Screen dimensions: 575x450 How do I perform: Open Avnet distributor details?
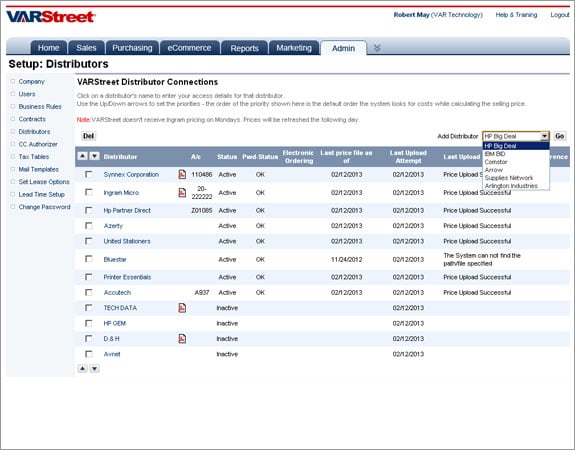[x=112, y=354]
